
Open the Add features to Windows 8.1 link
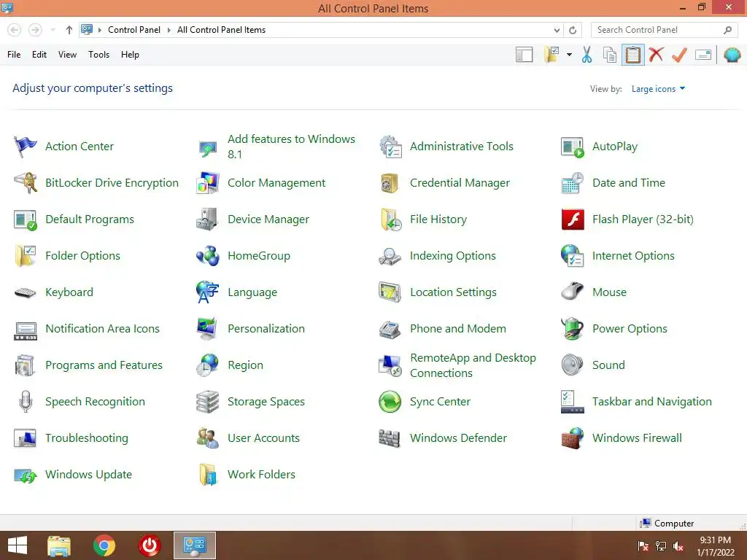pyautogui.click(x=291, y=147)
